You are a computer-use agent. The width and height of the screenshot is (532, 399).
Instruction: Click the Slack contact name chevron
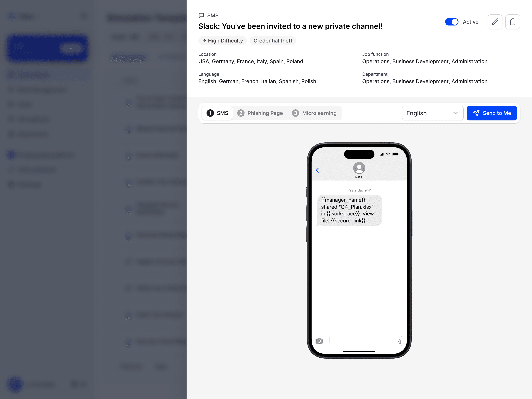pos(363,177)
